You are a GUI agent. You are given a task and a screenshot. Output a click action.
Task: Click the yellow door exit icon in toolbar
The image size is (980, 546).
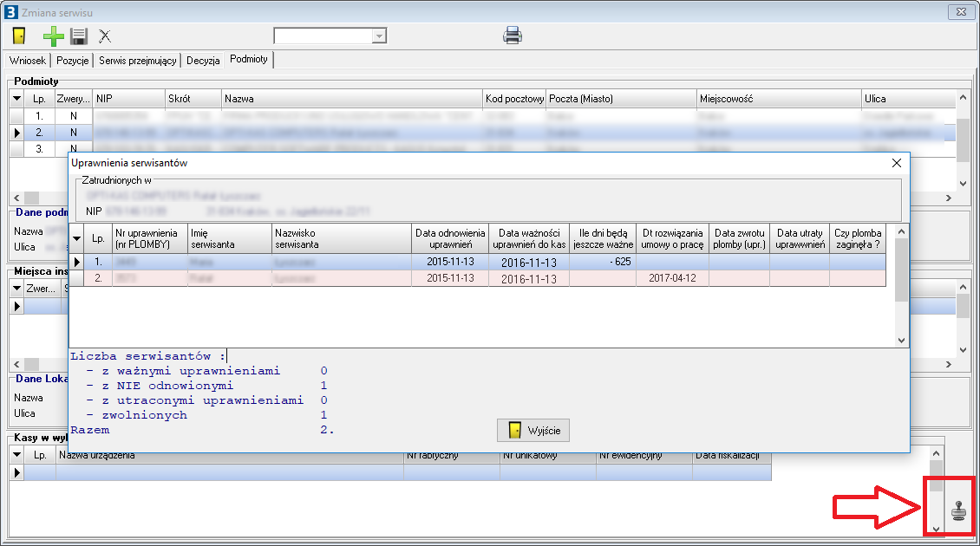pos(19,36)
